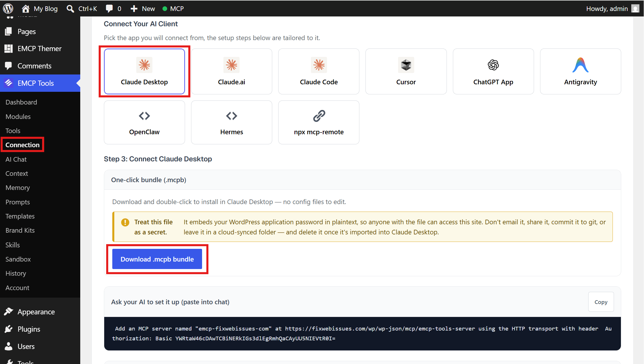This screenshot has height=364, width=644.
Task: Open Skills submenu item
Action: (x=13, y=245)
